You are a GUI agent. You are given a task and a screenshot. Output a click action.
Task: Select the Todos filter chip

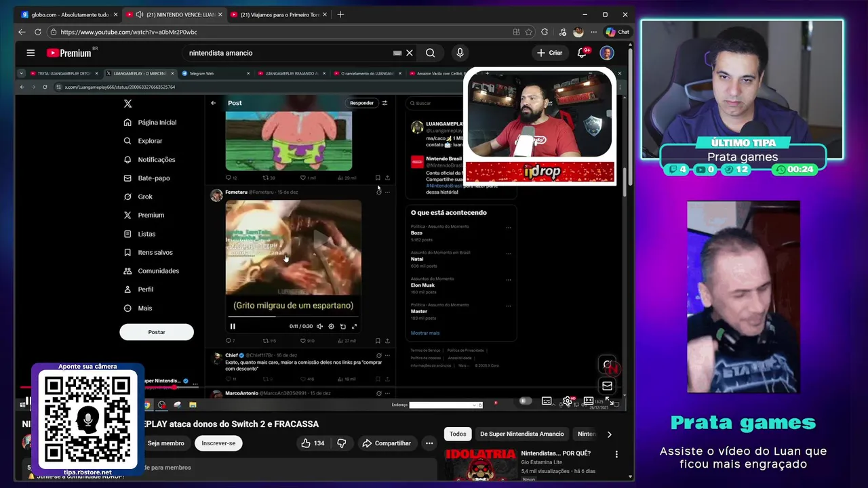click(x=458, y=434)
